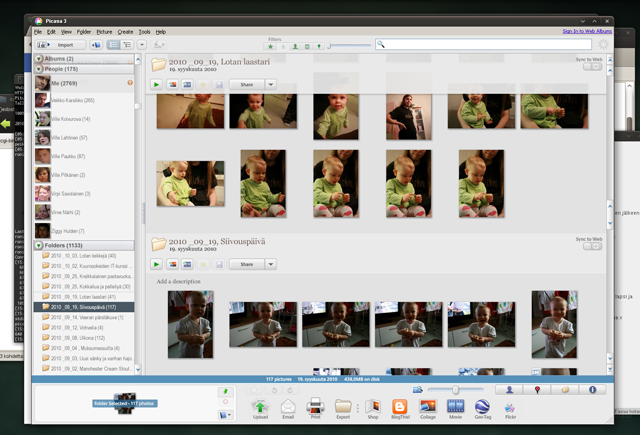Click Share button in Lotan laastari folder
The height and width of the screenshot is (435, 640).
pos(247,84)
